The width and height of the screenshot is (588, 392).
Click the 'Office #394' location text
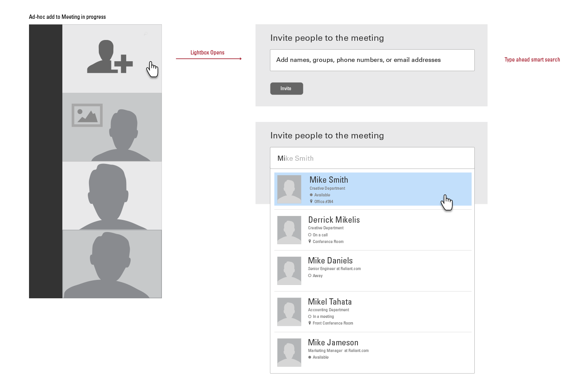click(x=324, y=202)
